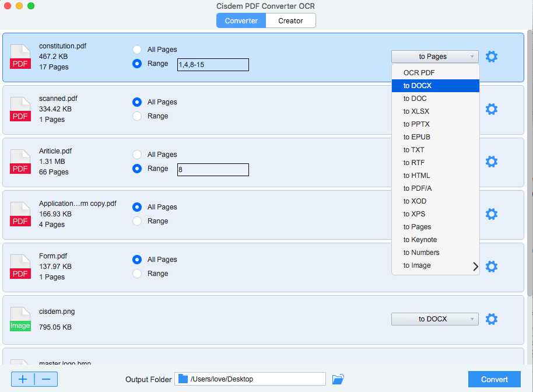Viewport: 533px width, 392px height.
Task: Click the file list vertical scrollbar
Action: point(530,163)
